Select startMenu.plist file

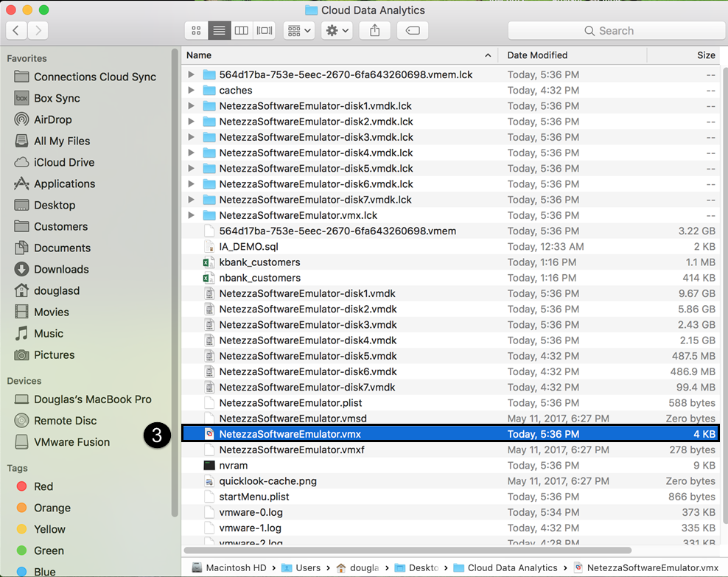(x=450, y=497)
